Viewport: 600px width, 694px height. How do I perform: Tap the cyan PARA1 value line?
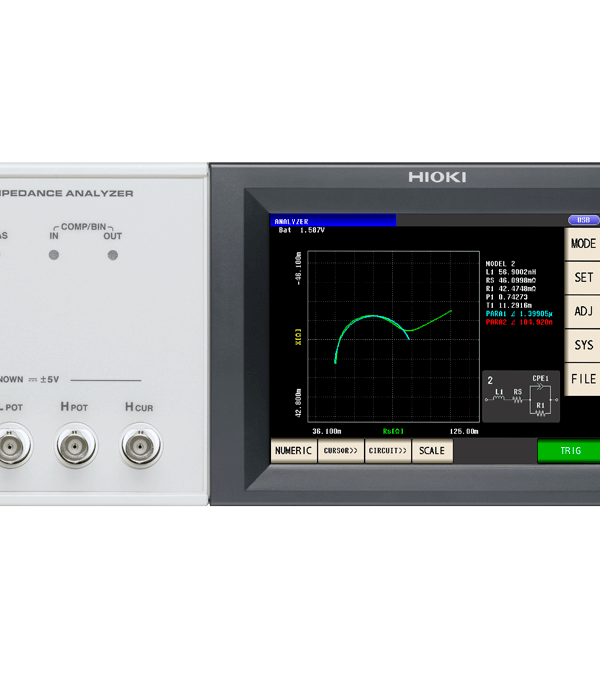pos(519,314)
